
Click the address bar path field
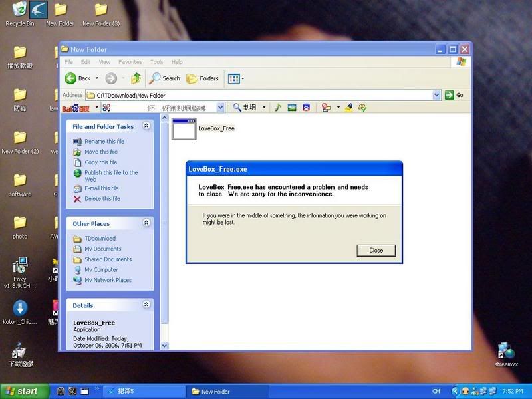tap(259, 95)
